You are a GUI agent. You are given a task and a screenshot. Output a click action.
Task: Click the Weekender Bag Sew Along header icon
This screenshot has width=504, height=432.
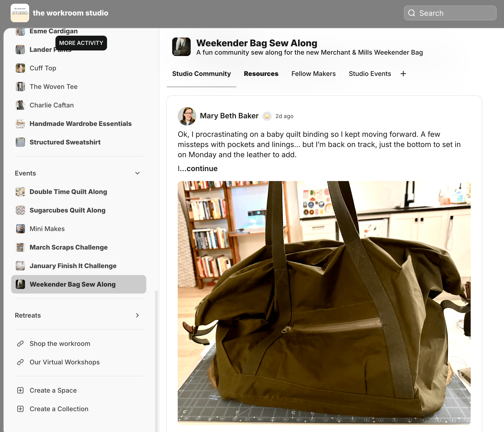click(x=181, y=47)
